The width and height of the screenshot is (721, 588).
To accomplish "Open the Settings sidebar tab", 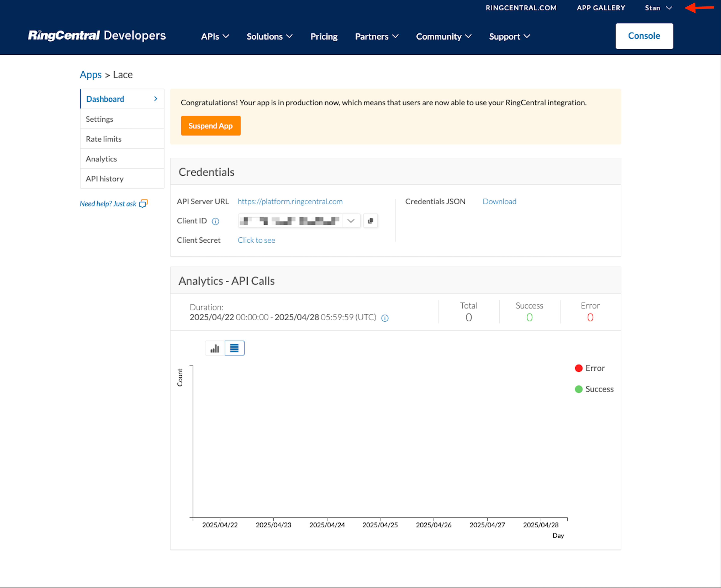I will point(122,119).
